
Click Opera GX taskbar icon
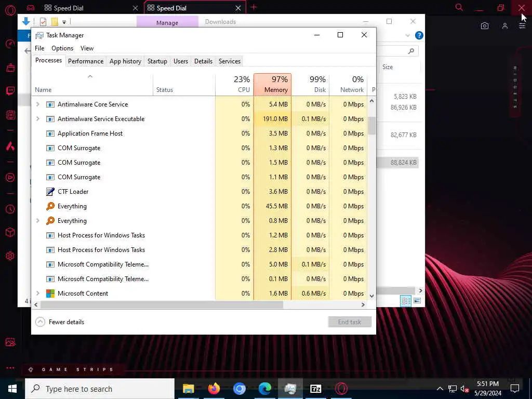point(341,389)
